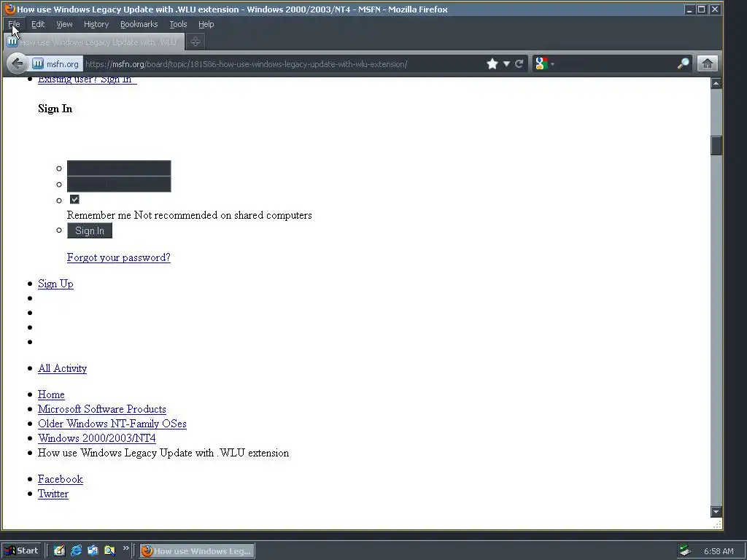Click the 'Remember me Not recommended' label text
The height and width of the screenshot is (560, 747).
tap(190, 215)
